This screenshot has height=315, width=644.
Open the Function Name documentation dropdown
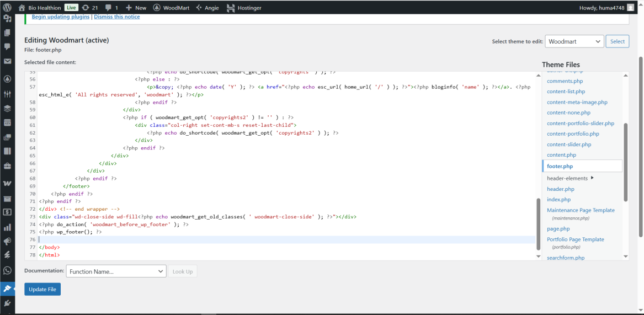point(116,271)
